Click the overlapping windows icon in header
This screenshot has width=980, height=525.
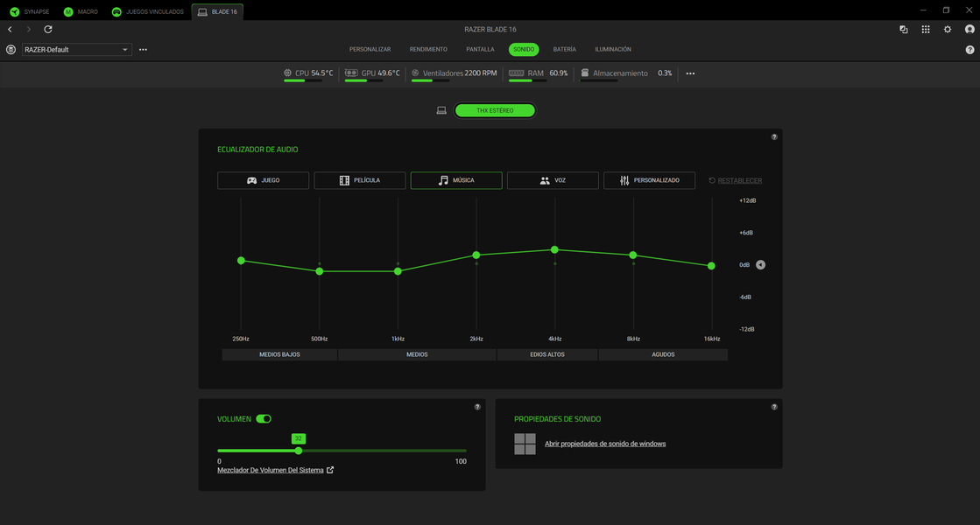click(904, 30)
